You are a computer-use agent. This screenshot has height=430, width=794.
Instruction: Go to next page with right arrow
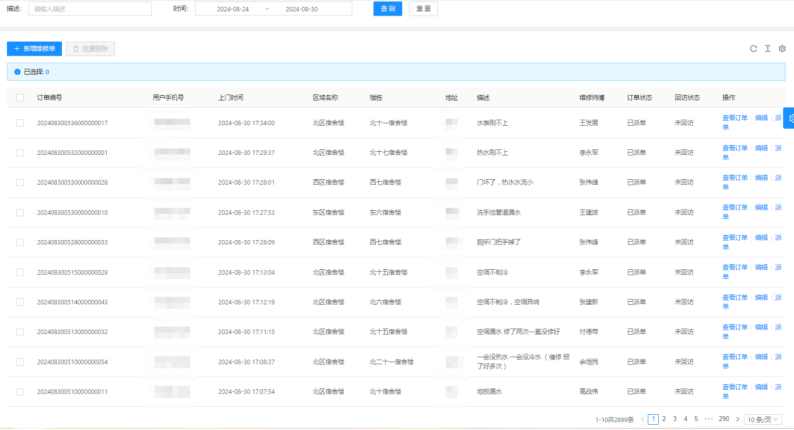coord(737,419)
